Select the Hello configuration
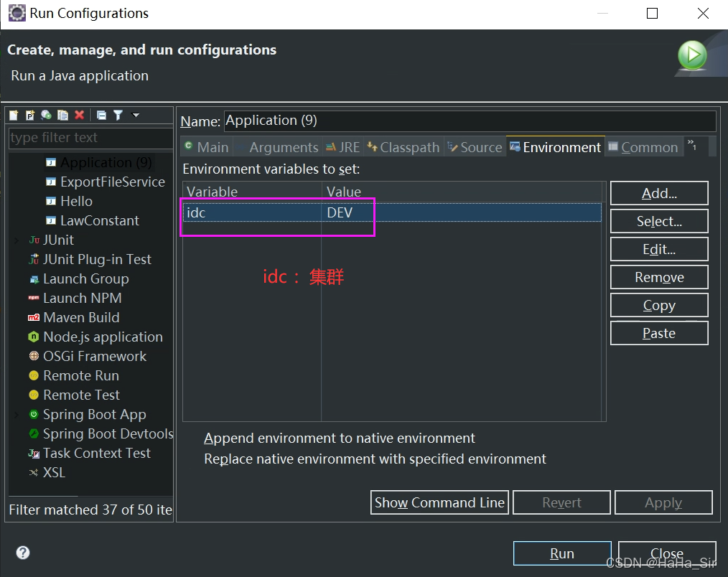 [76, 202]
